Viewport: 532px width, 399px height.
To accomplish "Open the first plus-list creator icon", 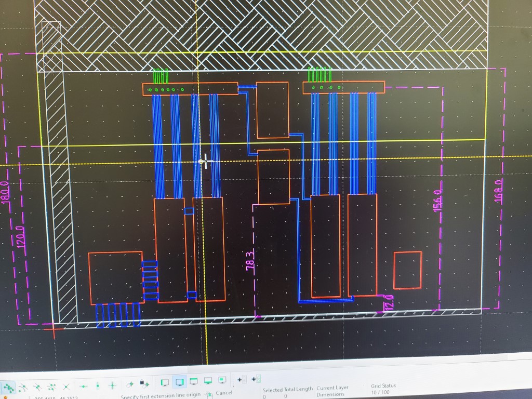I will coord(241,380).
